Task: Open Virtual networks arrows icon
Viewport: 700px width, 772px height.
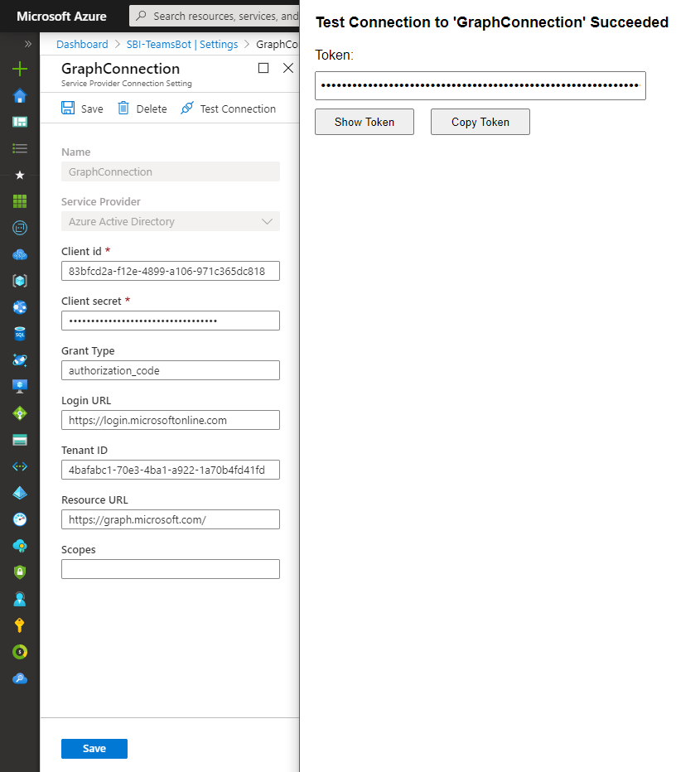Action: pyautogui.click(x=20, y=466)
